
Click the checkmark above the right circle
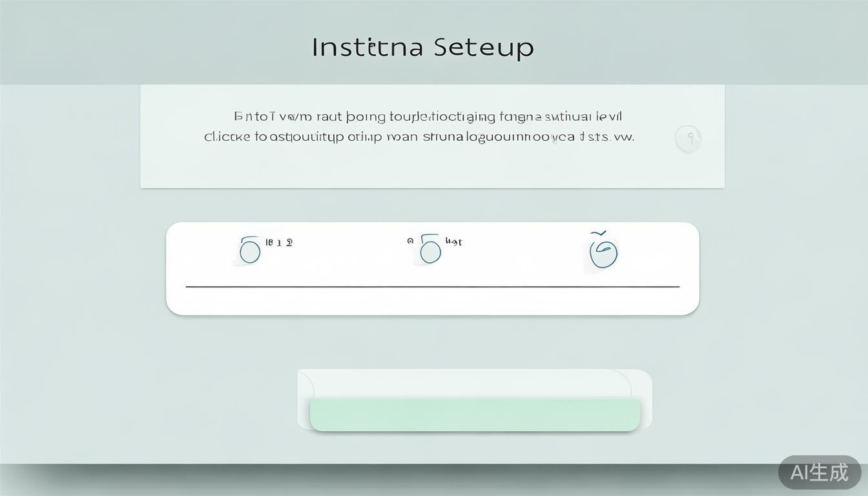click(599, 232)
